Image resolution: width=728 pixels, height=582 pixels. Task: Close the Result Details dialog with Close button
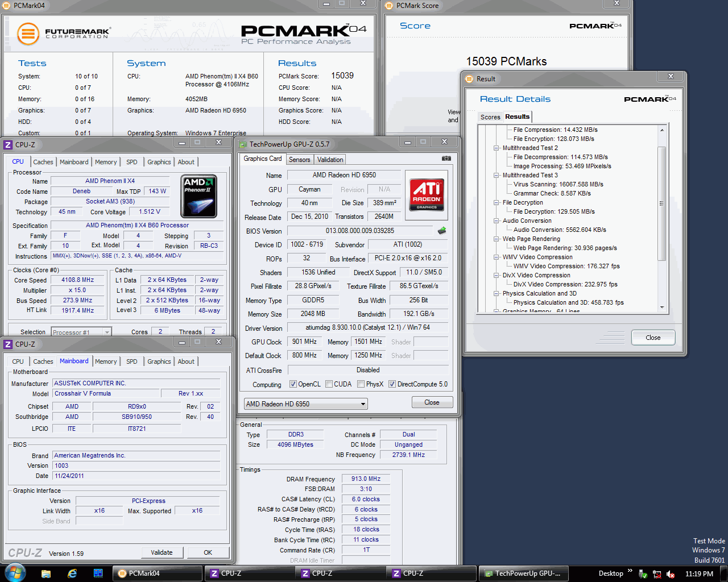click(653, 338)
